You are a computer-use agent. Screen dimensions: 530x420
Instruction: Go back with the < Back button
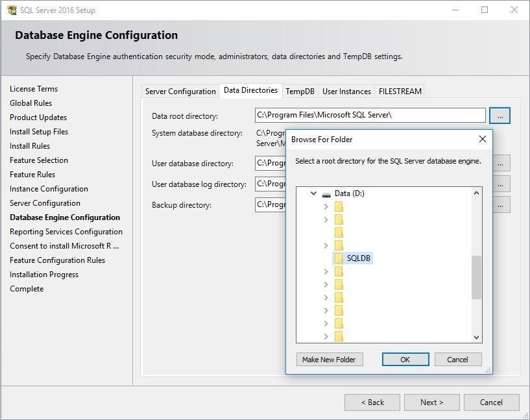coord(372,402)
